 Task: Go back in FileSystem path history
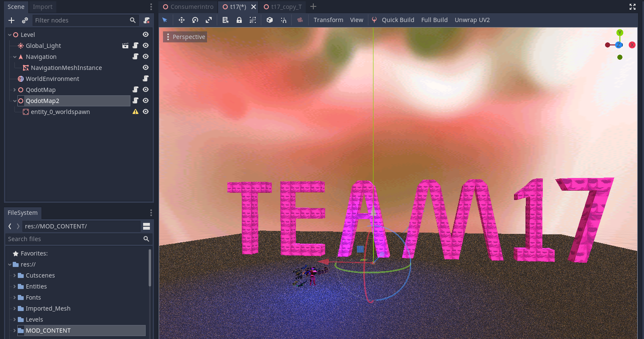click(10, 226)
